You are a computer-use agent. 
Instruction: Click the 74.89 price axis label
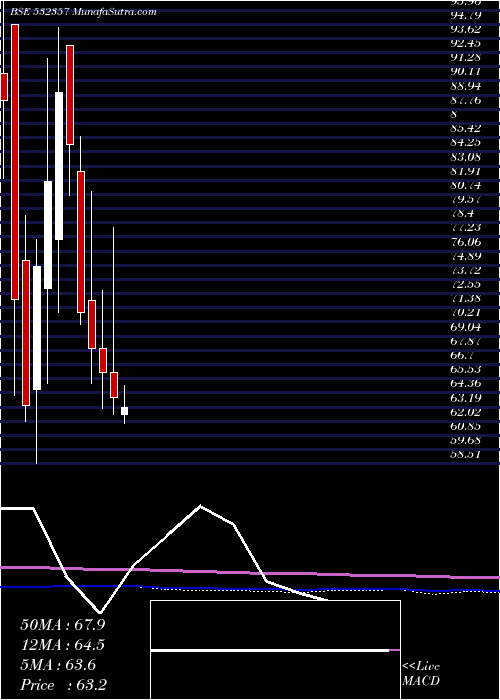point(465,256)
